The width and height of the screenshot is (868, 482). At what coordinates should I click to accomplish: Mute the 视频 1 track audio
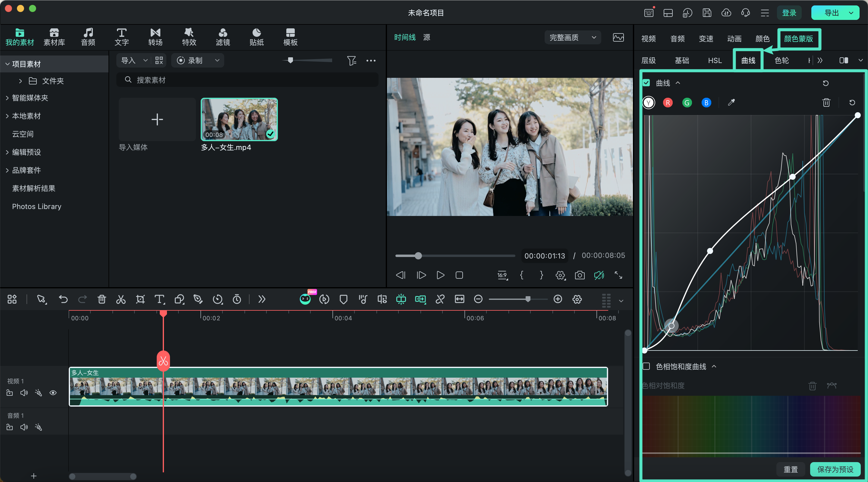tap(24, 393)
